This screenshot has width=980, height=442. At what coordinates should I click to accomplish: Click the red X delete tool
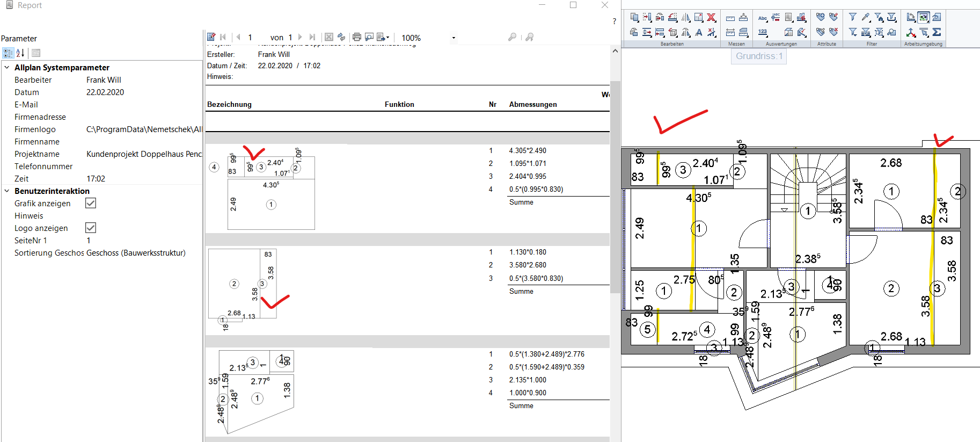tap(711, 18)
